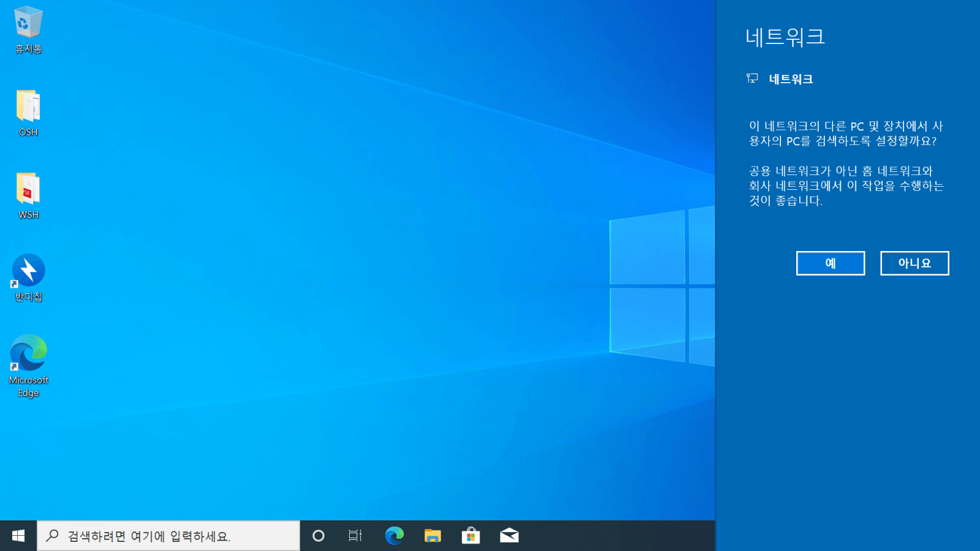This screenshot has width=980, height=551.
Task: Click the large 네트워크 panel heading
Action: 785,37
